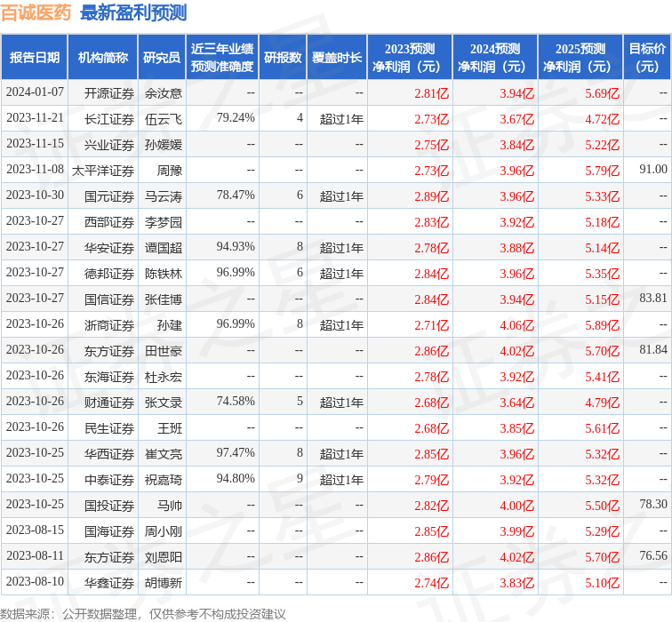Click the 近三年业绩预测准确度 column header
This screenshot has height=622, width=672.
[x=222, y=58]
